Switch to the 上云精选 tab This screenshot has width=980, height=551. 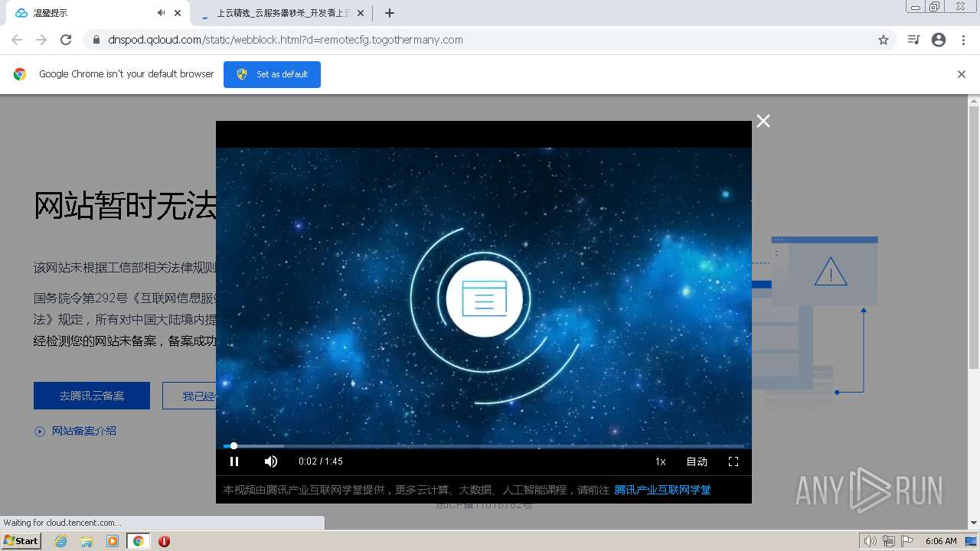[x=280, y=13]
